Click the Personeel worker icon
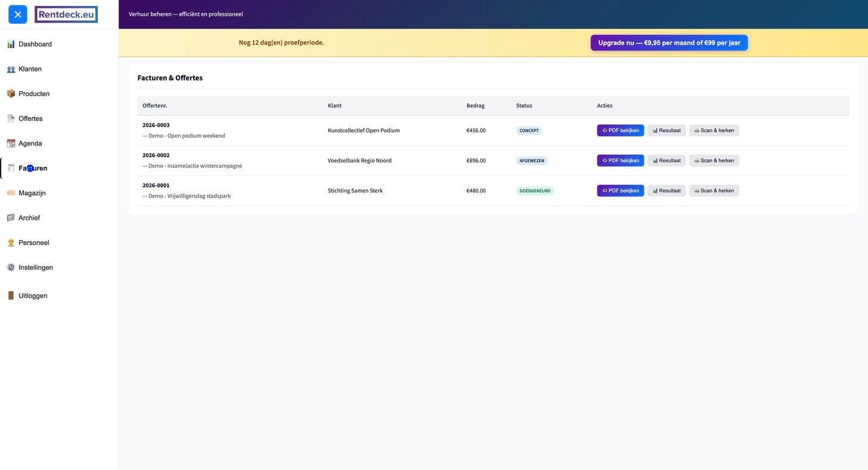 click(x=11, y=243)
